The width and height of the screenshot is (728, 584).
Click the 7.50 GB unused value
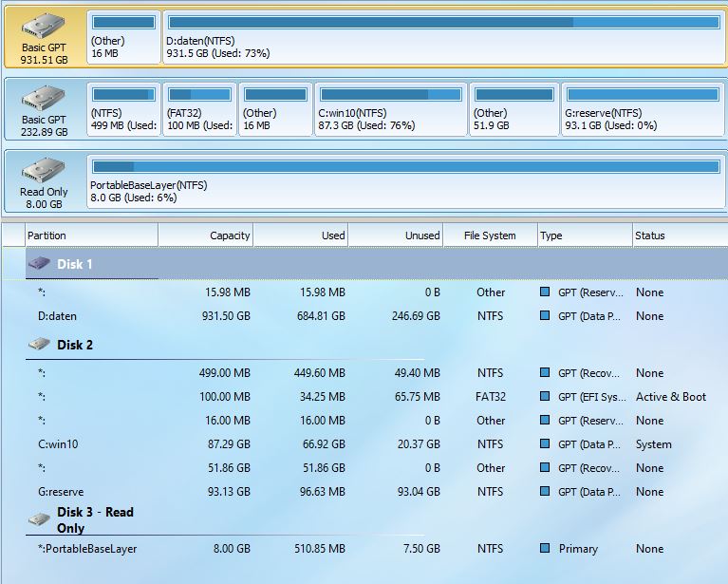[421, 549]
